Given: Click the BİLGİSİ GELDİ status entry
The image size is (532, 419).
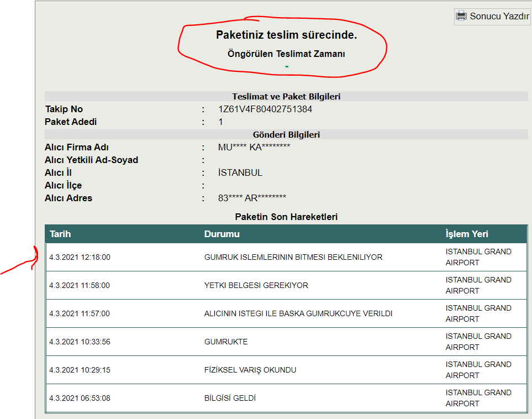Looking at the screenshot, I should (x=230, y=398).
